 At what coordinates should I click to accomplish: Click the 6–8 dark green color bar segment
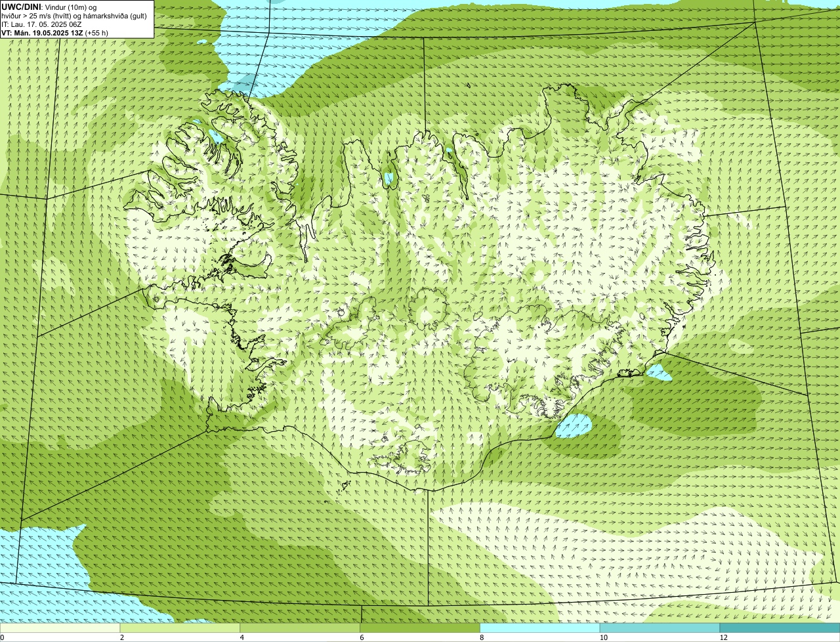click(x=421, y=628)
